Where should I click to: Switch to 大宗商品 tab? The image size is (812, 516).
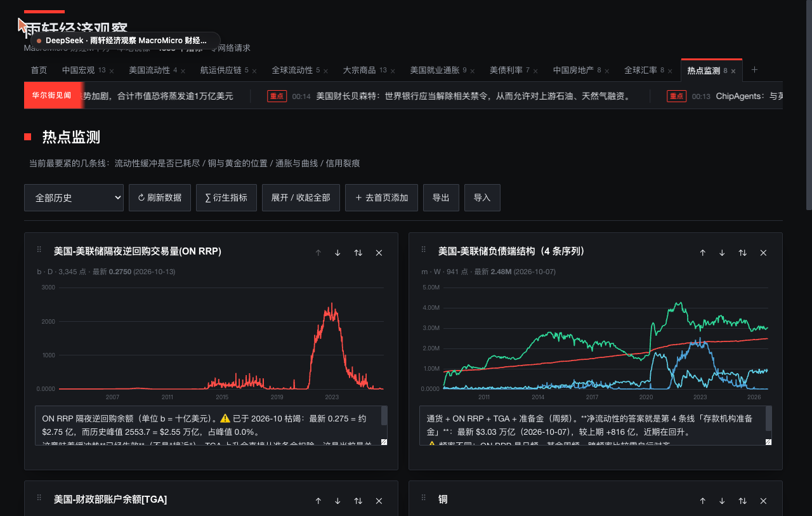[x=359, y=70]
